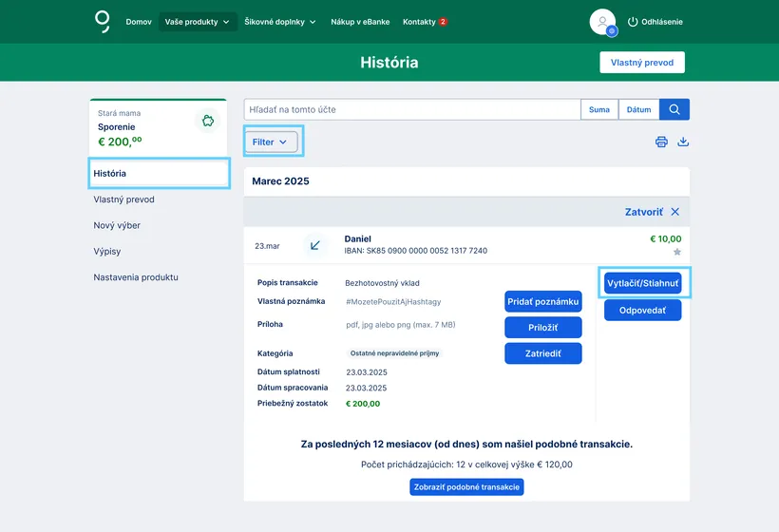Viewport: 779px width, 532px height.
Task: Click the 23.mar date label
Action: click(267, 246)
